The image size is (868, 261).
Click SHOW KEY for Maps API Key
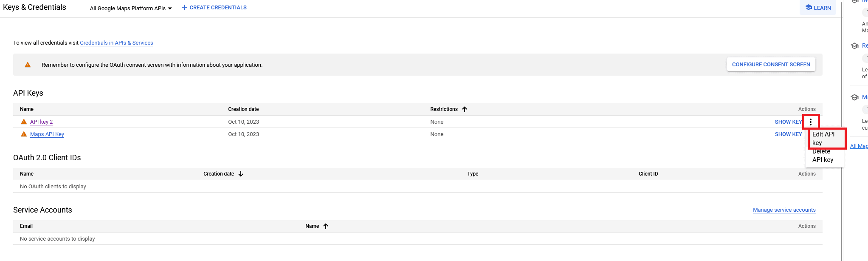(788, 134)
